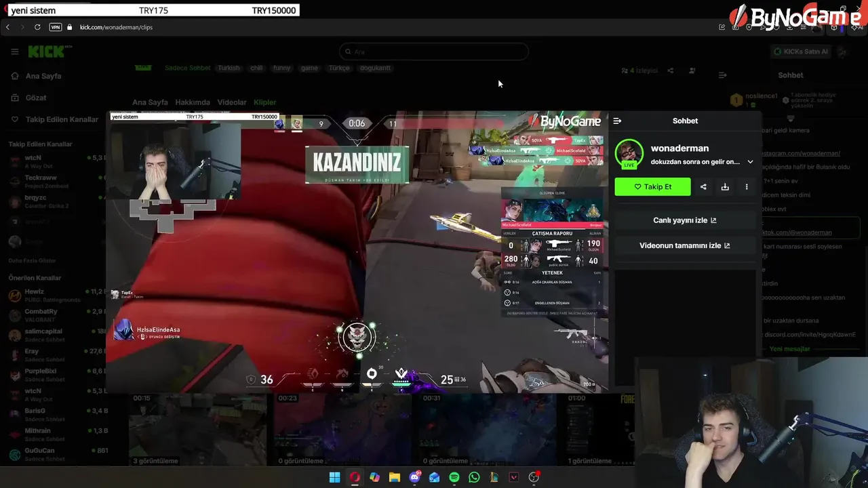
Task: Click Canlı yayını izle link
Action: (x=685, y=220)
